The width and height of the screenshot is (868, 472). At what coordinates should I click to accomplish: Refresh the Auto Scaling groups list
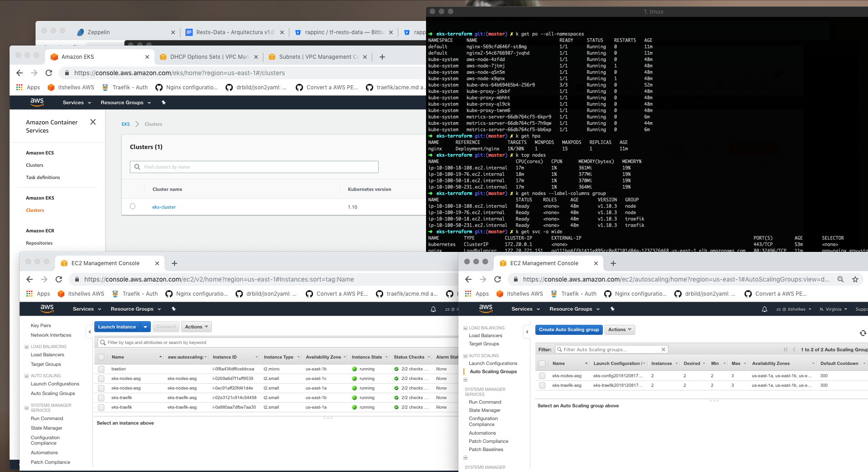click(863, 333)
